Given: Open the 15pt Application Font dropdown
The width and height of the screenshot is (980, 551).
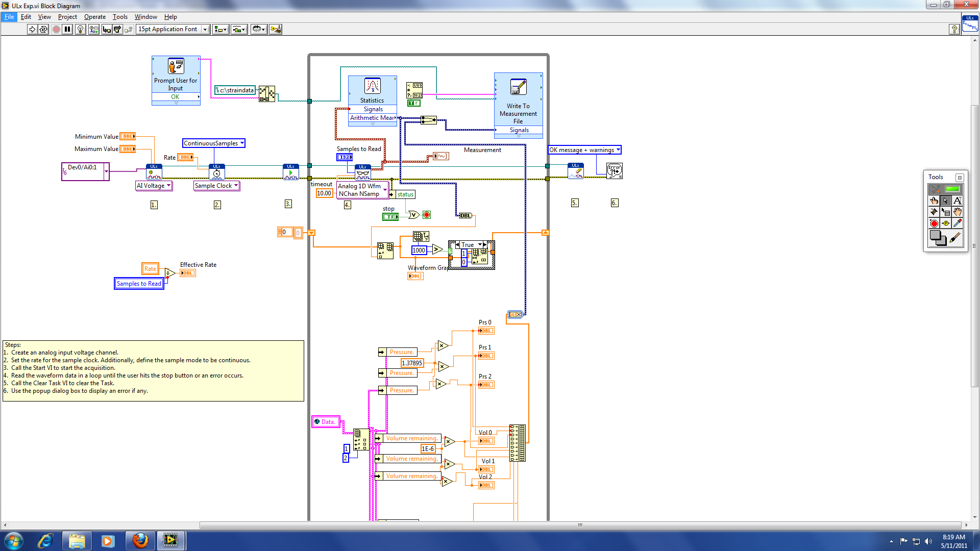Looking at the screenshot, I should tap(173, 29).
